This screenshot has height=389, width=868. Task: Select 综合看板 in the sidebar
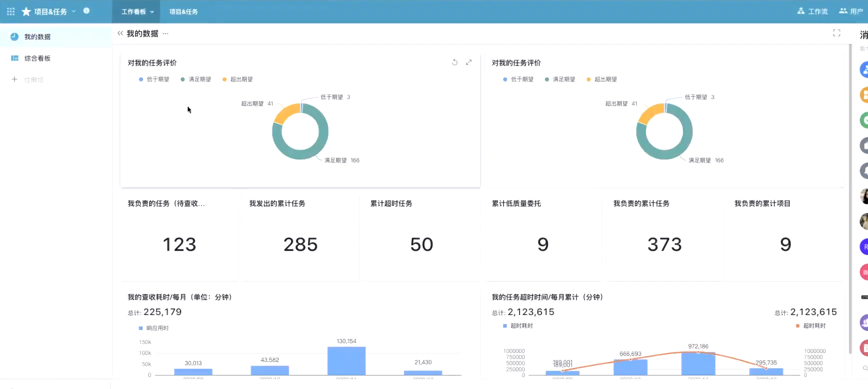[38, 58]
